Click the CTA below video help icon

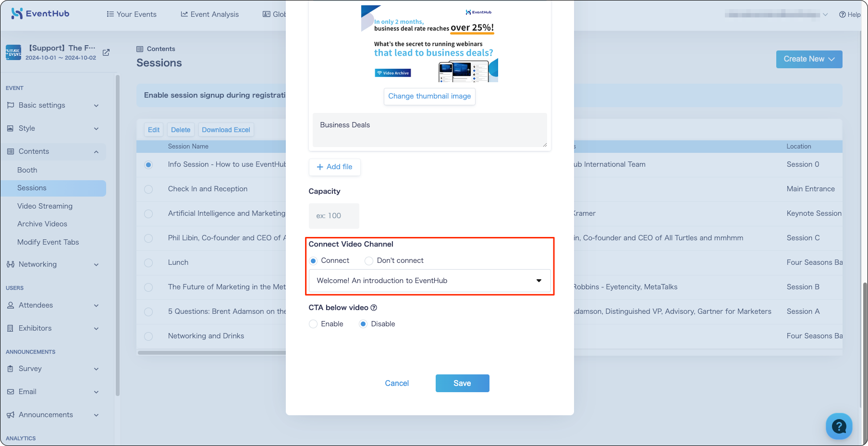tap(374, 308)
